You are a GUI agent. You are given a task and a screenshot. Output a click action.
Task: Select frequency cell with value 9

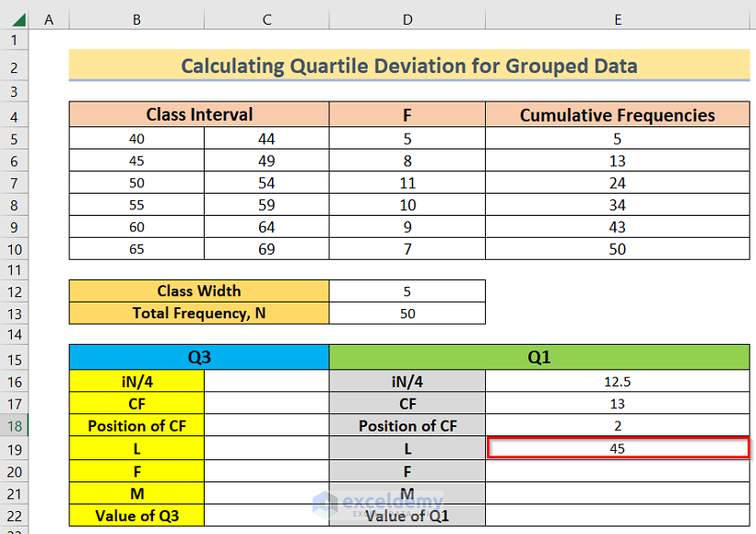click(x=408, y=227)
